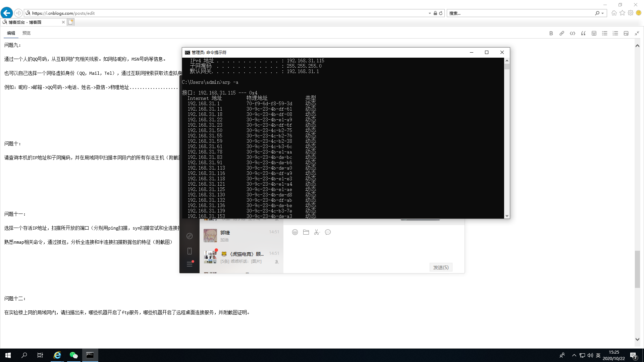This screenshot has width=644, height=362.
Task: Click the 发送(S) send button in WeChat
Action: 441,267
